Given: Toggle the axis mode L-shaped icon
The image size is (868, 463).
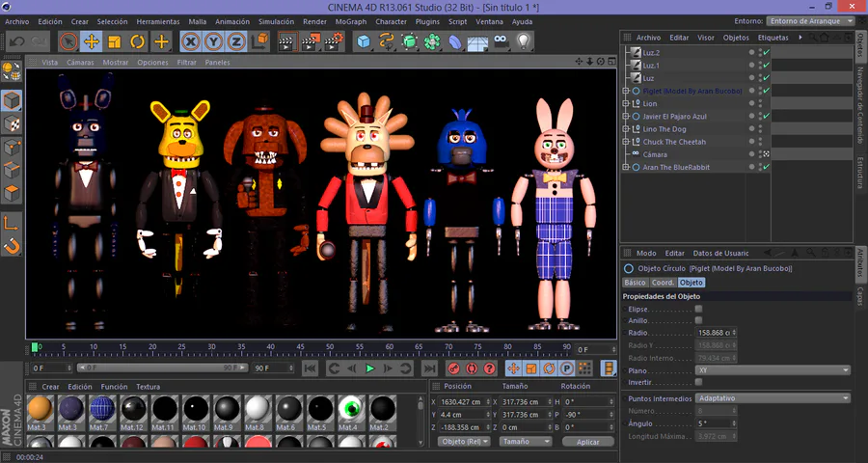Looking at the screenshot, I should 12,223.
